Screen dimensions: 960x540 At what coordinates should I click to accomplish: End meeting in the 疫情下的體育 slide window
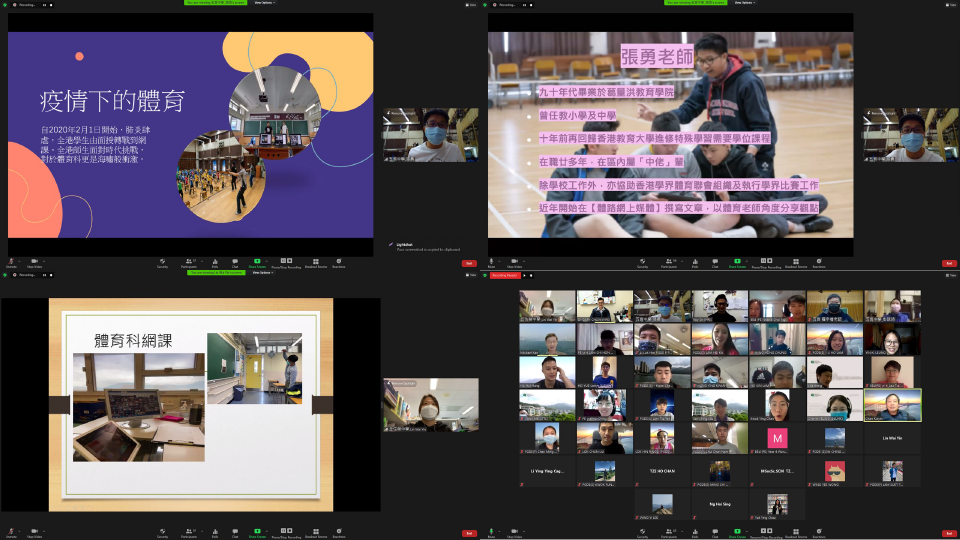tap(469, 263)
